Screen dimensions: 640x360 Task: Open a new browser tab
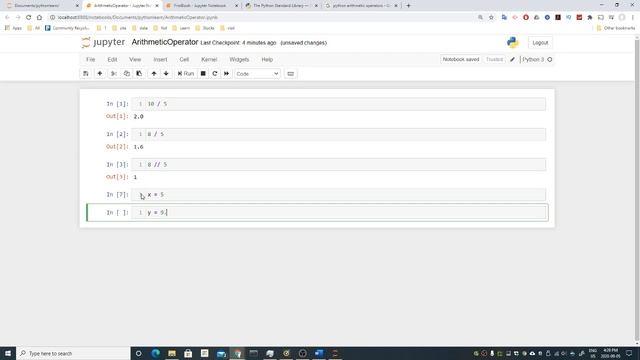[408, 6]
